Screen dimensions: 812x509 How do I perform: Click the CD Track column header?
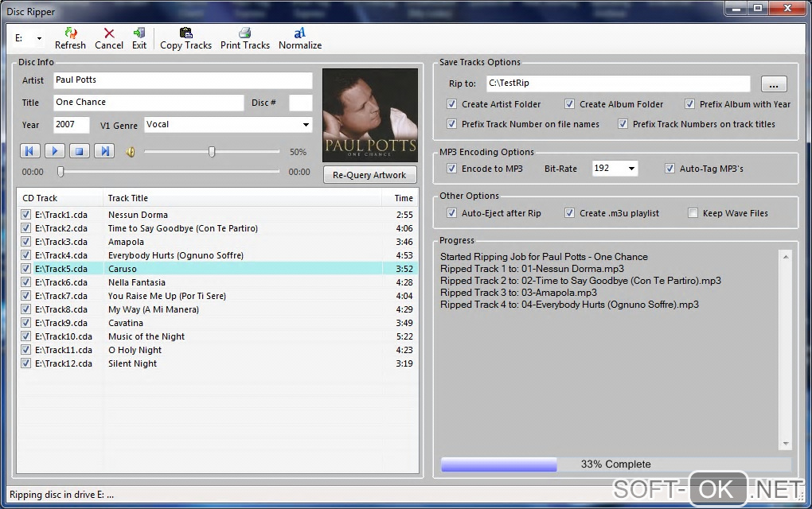[60, 198]
